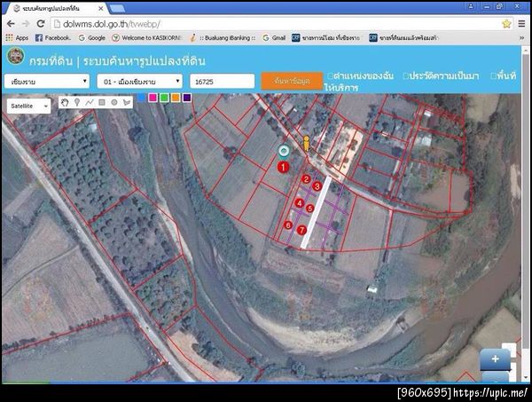Open the Gmail bookmark

tap(274, 38)
